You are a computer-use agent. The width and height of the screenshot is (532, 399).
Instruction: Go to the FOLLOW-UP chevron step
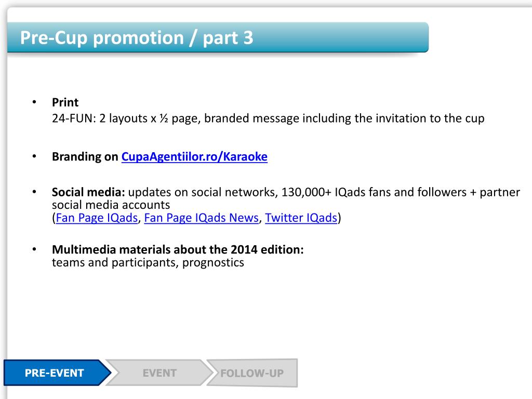tap(252, 373)
